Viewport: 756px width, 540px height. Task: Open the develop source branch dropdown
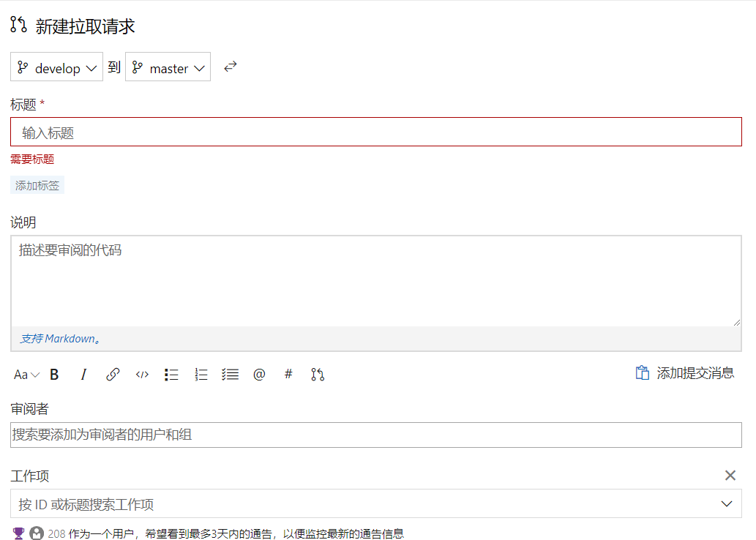pos(56,67)
